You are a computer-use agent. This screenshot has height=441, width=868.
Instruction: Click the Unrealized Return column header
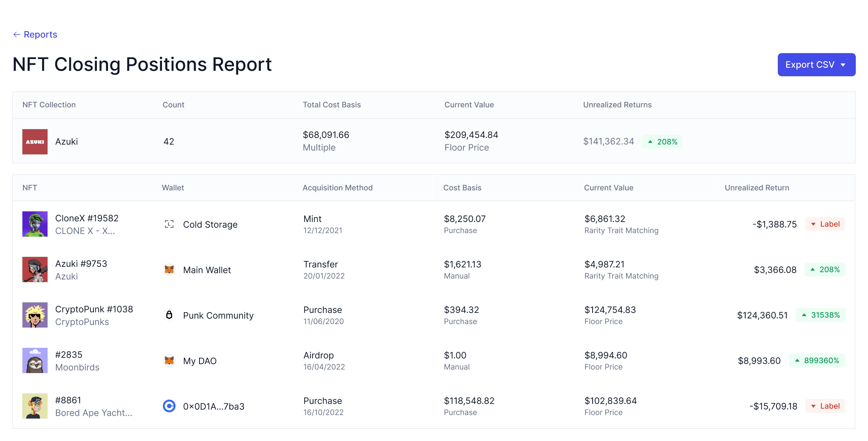(x=757, y=188)
